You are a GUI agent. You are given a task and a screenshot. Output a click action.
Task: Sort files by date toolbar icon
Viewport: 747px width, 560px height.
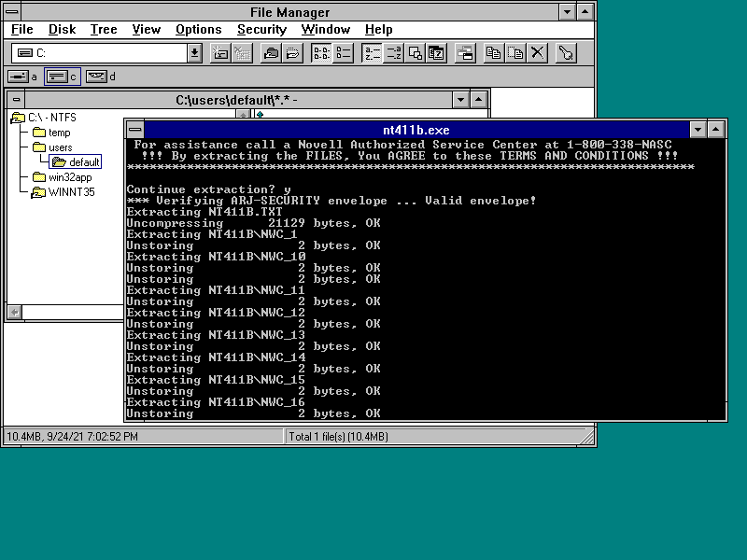point(436,53)
